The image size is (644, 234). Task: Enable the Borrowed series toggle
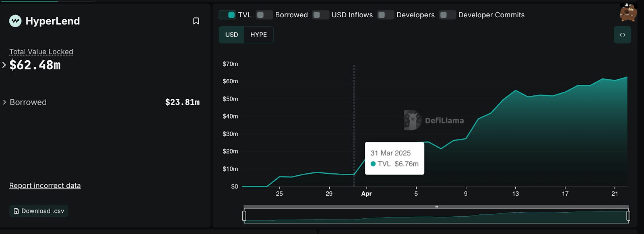pos(264,15)
